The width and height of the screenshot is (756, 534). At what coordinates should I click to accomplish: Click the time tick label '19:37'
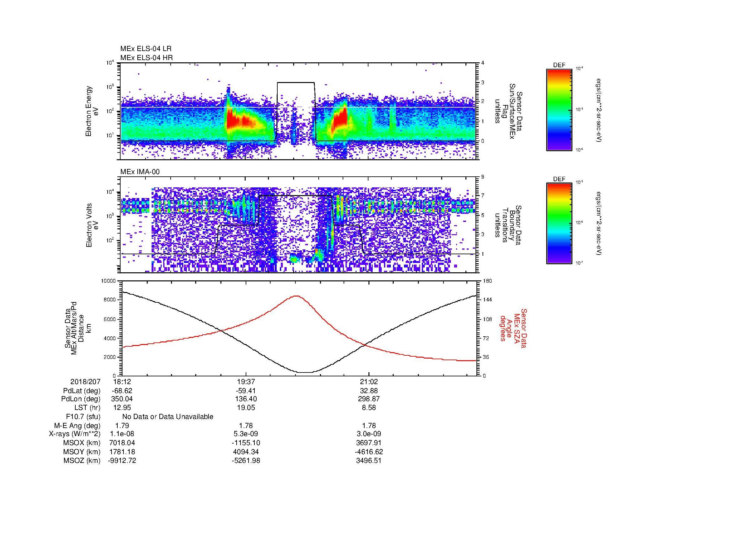point(246,382)
